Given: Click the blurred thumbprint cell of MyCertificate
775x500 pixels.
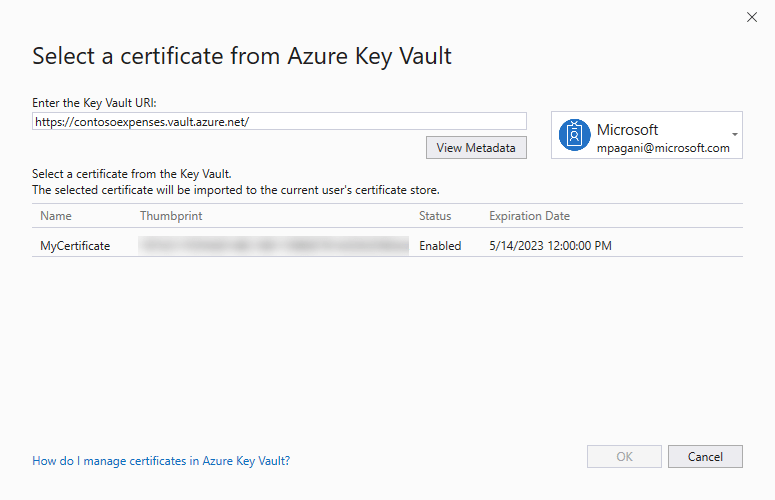Looking at the screenshot, I should (273, 246).
